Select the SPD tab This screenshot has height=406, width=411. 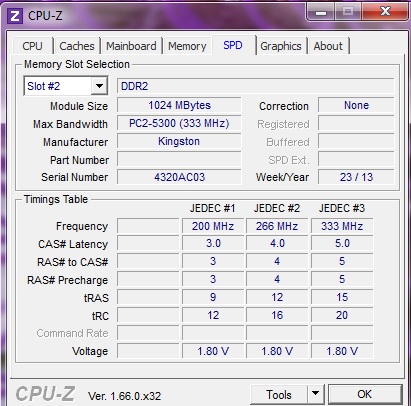(x=233, y=45)
